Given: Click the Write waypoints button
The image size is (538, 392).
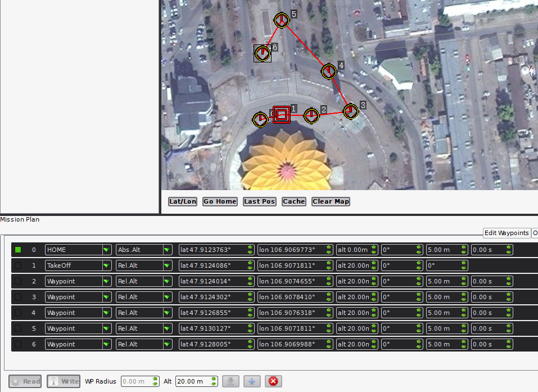Looking at the screenshot, I should point(64,381).
